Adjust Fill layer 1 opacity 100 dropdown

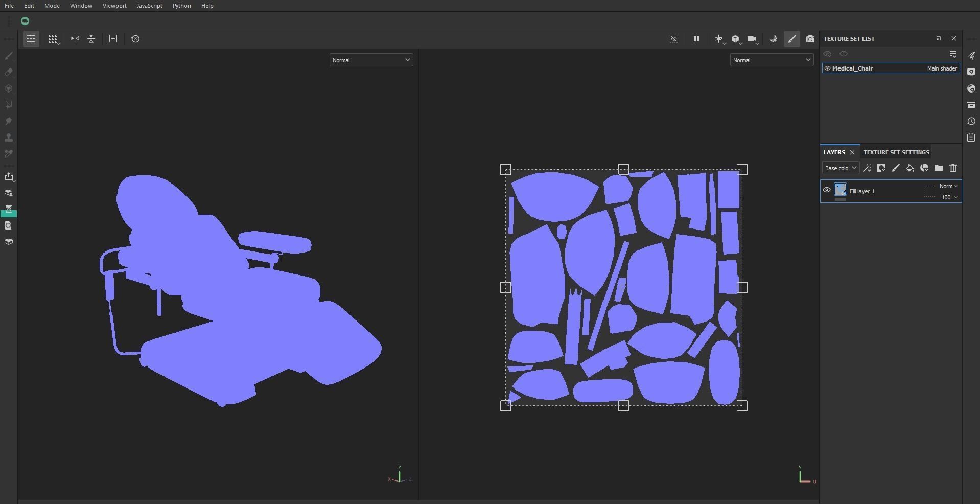click(x=949, y=197)
